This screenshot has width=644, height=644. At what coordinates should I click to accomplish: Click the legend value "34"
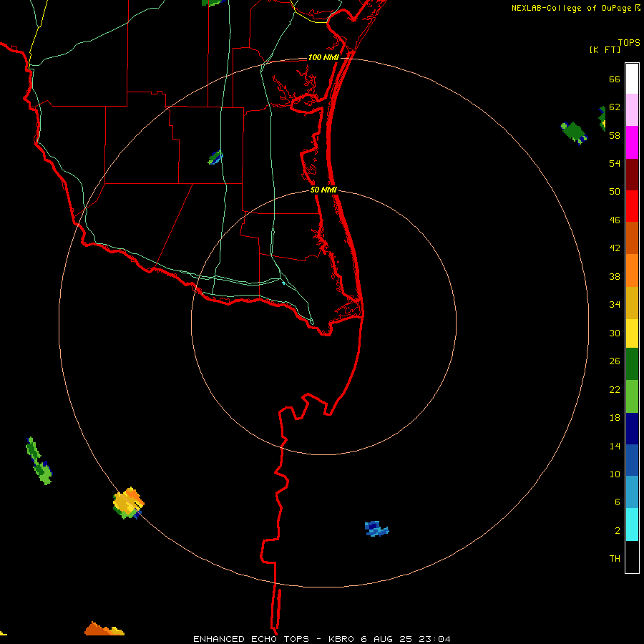(x=615, y=305)
